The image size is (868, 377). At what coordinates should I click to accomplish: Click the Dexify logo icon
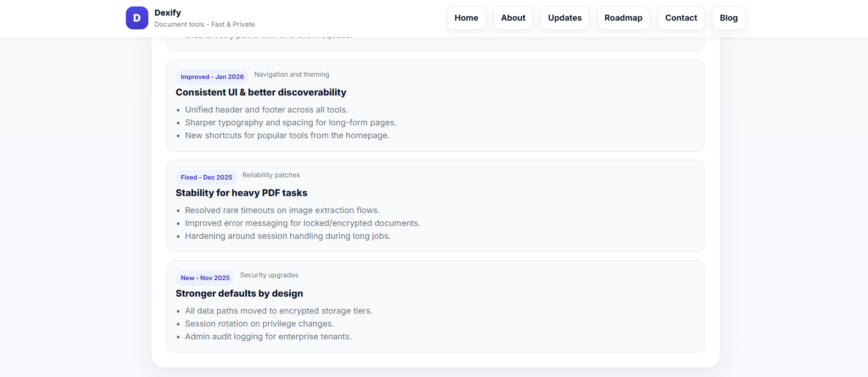point(136,18)
